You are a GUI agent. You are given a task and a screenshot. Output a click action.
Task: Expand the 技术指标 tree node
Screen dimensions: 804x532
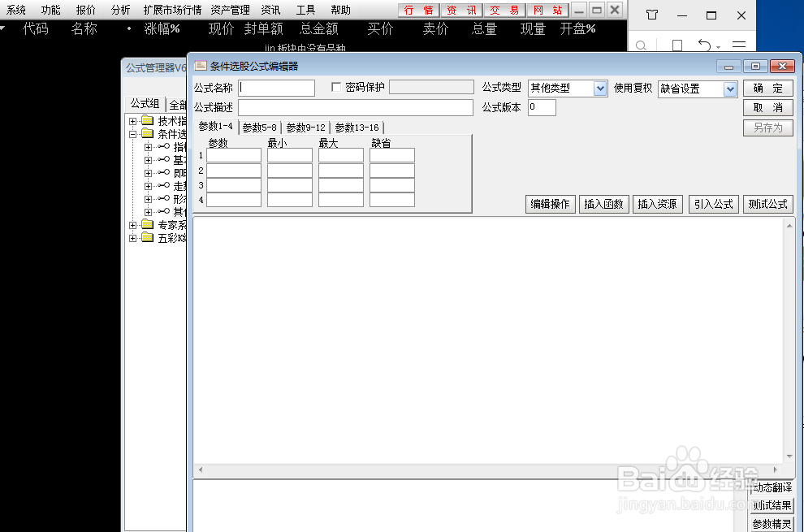(133, 119)
